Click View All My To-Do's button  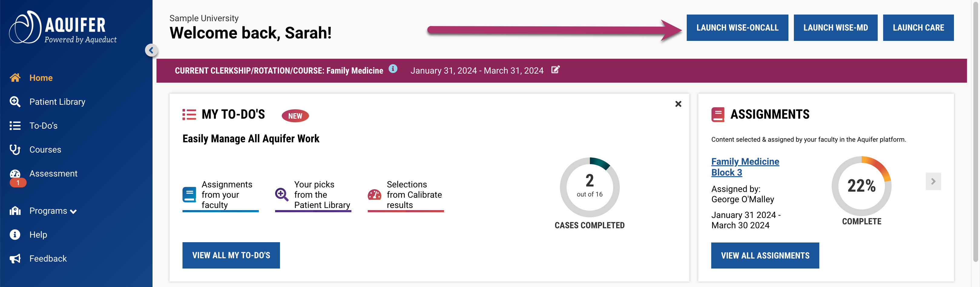pyautogui.click(x=231, y=256)
